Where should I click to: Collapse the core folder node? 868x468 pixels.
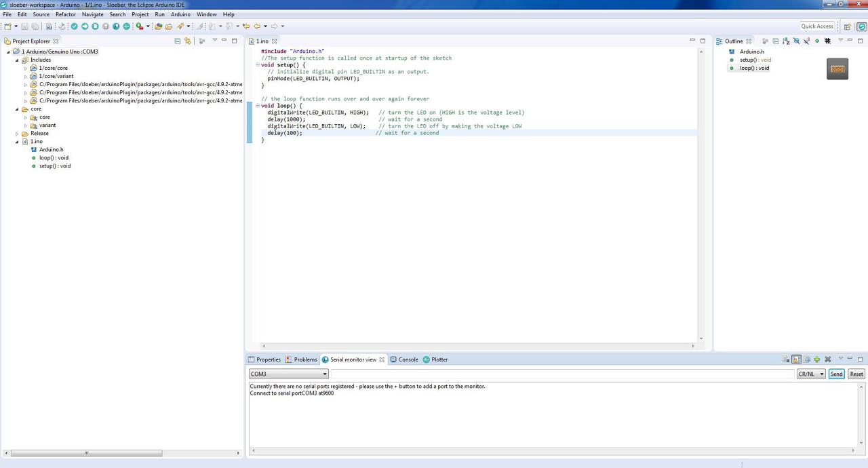tap(17, 109)
